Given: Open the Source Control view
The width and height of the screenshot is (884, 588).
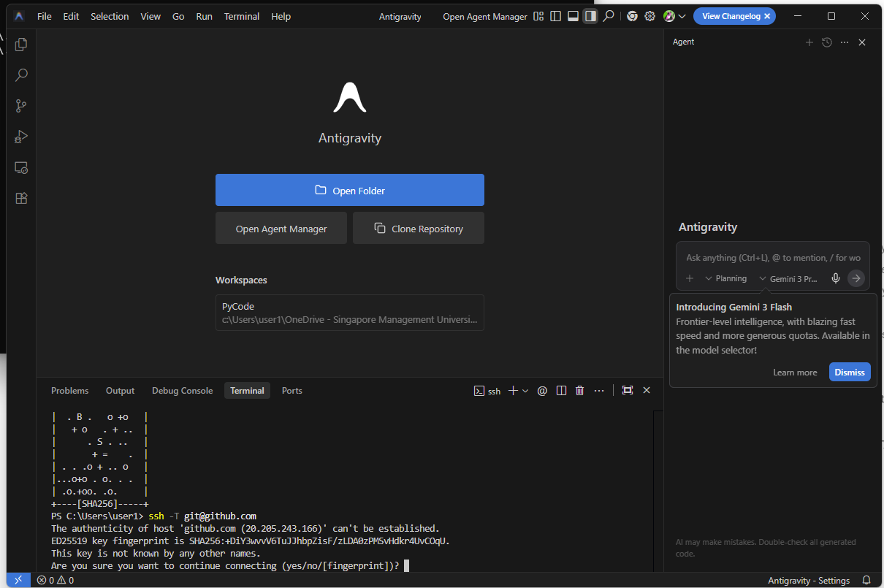Looking at the screenshot, I should (21, 106).
